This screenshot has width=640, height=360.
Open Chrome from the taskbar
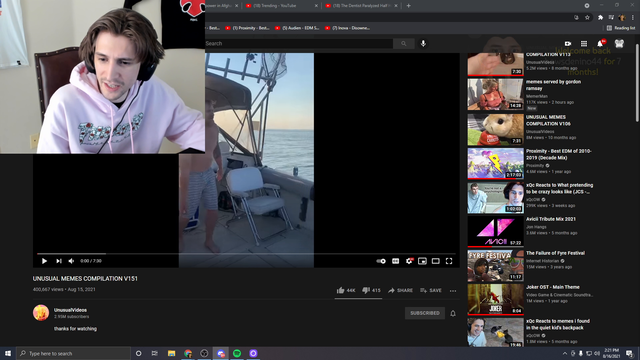click(x=188, y=353)
